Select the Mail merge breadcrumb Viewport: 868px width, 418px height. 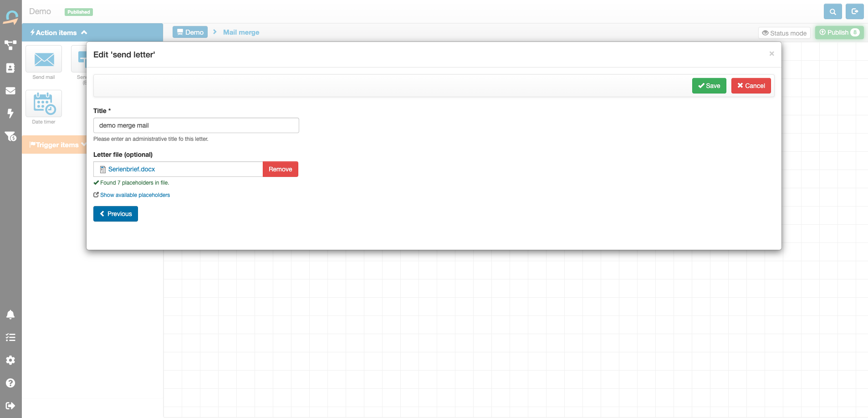click(241, 32)
